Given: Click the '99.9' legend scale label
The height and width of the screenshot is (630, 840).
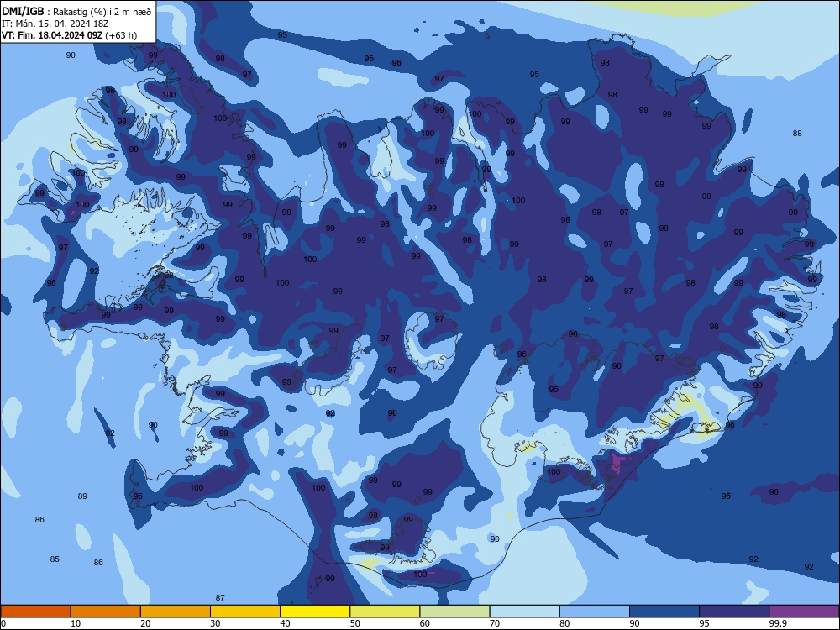Looking at the screenshot, I should [778, 623].
